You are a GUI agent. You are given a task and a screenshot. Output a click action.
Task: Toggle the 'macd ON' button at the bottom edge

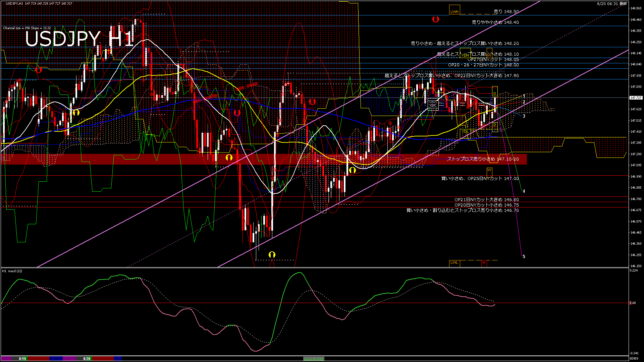coord(314,359)
